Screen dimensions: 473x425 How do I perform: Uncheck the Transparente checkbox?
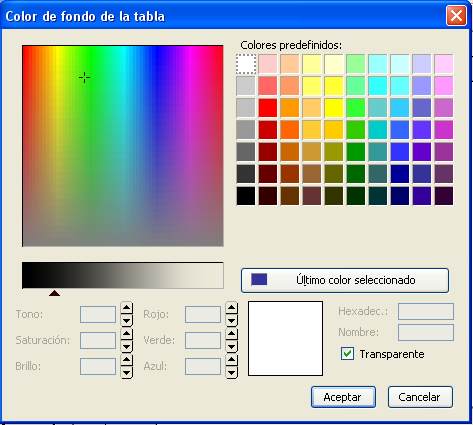347,354
